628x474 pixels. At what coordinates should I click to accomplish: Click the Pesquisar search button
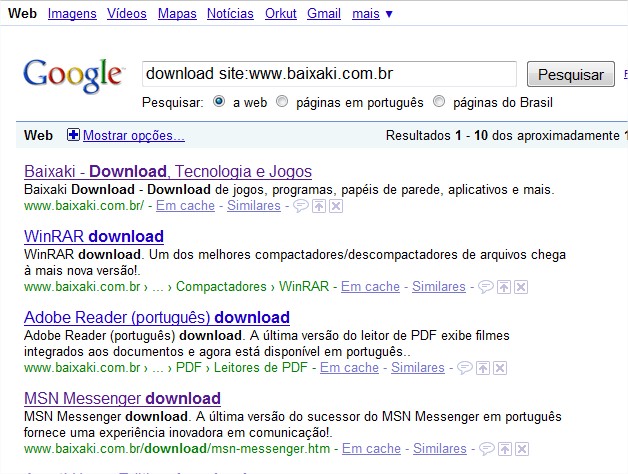click(571, 74)
